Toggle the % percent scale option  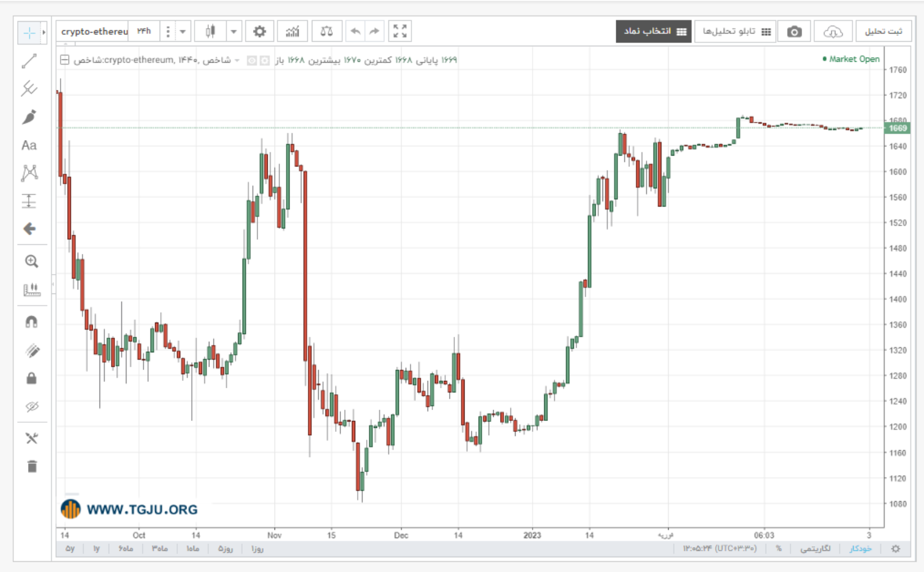779,549
